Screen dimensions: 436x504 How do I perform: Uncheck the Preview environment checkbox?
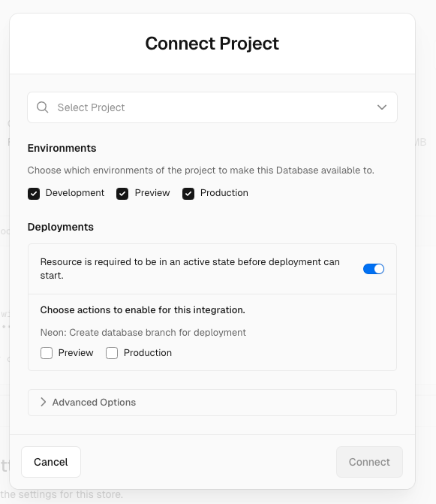coord(122,194)
